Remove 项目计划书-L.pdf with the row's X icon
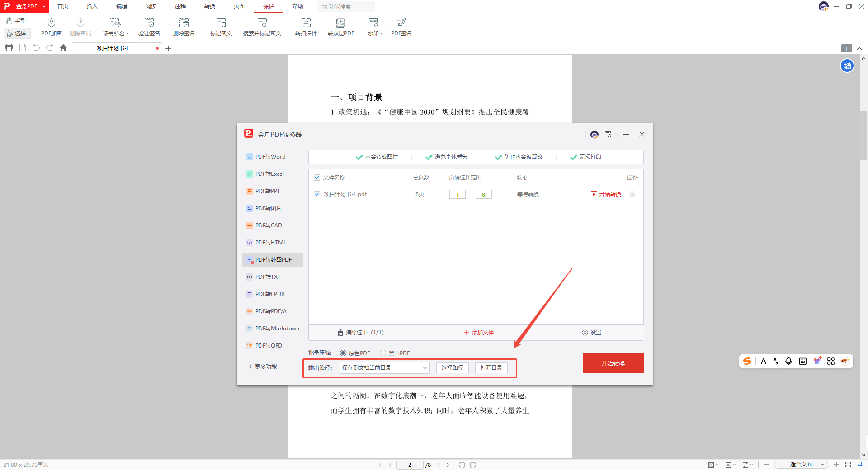This screenshot has width=868, height=470. (632, 194)
